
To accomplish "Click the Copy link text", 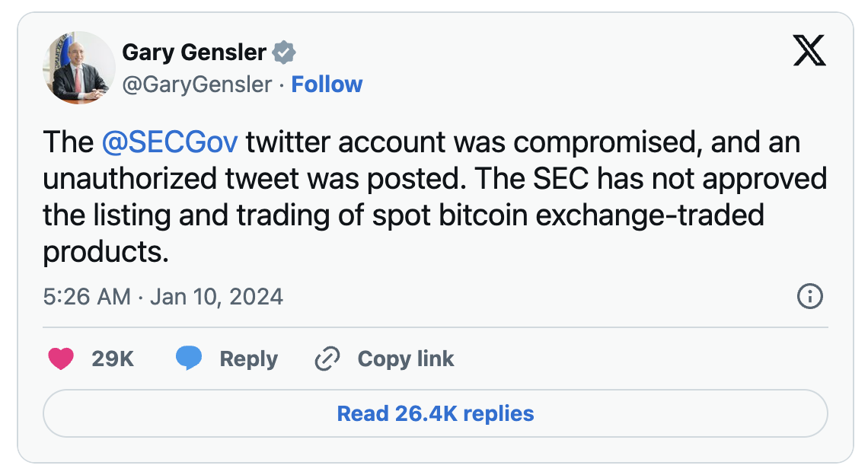I will pyautogui.click(x=405, y=359).
